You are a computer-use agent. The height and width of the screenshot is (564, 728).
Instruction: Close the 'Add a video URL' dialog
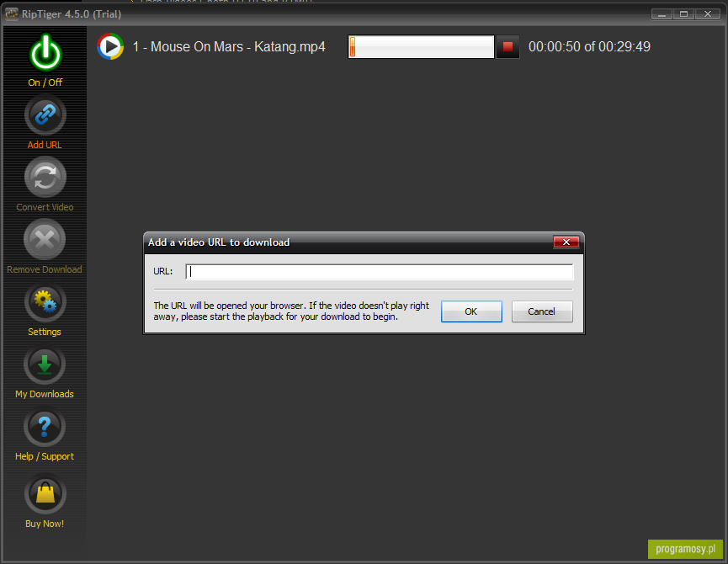566,242
